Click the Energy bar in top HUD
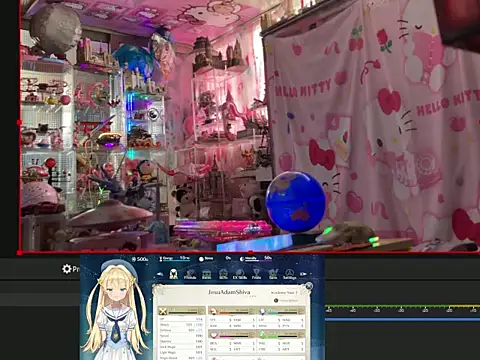Image resolution: width=480 pixels, height=360 pixels. tap(175, 259)
